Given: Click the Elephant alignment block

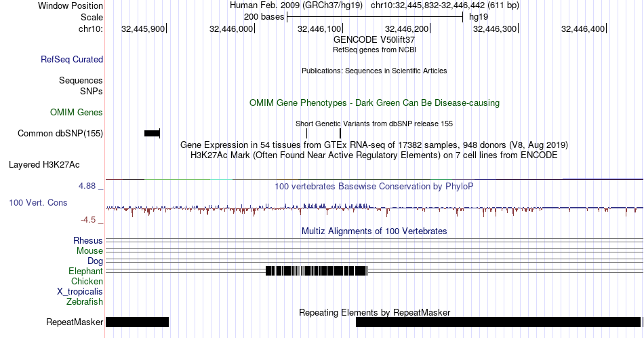Looking at the screenshot, I should pyautogui.click(x=317, y=271).
